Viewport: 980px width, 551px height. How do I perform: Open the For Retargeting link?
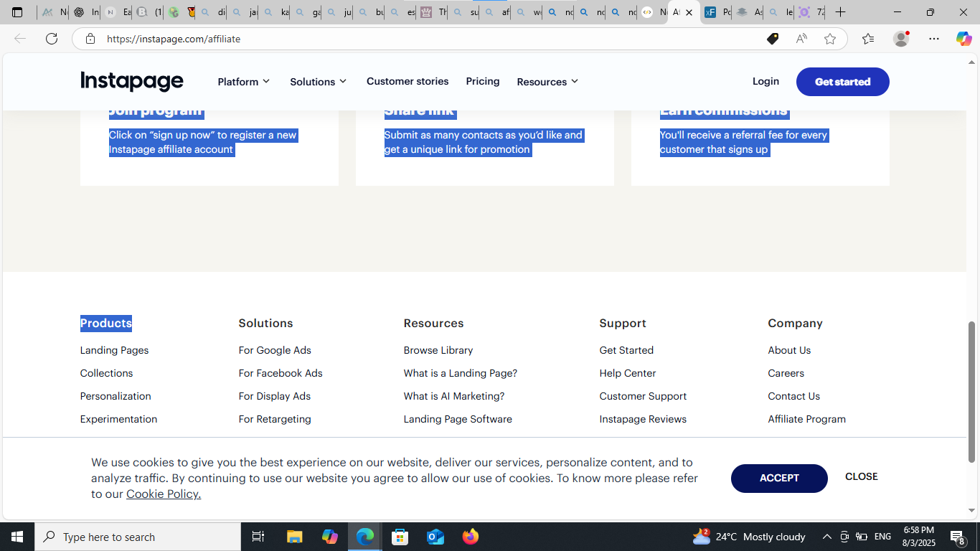275,419
